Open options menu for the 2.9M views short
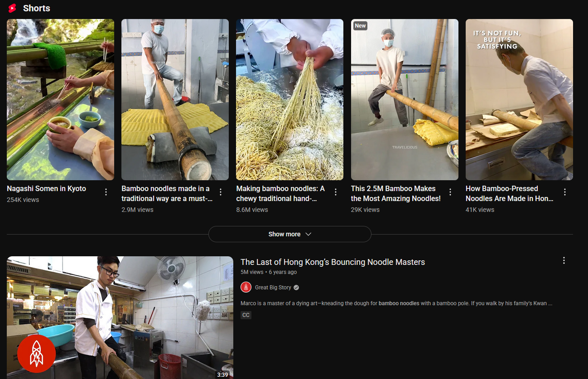588x379 pixels. pyautogui.click(x=221, y=192)
